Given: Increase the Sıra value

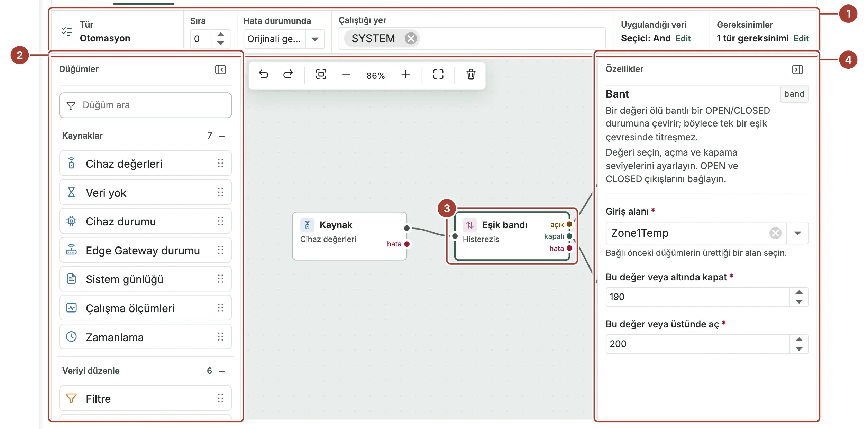Looking at the screenshot, I should 220,34.
